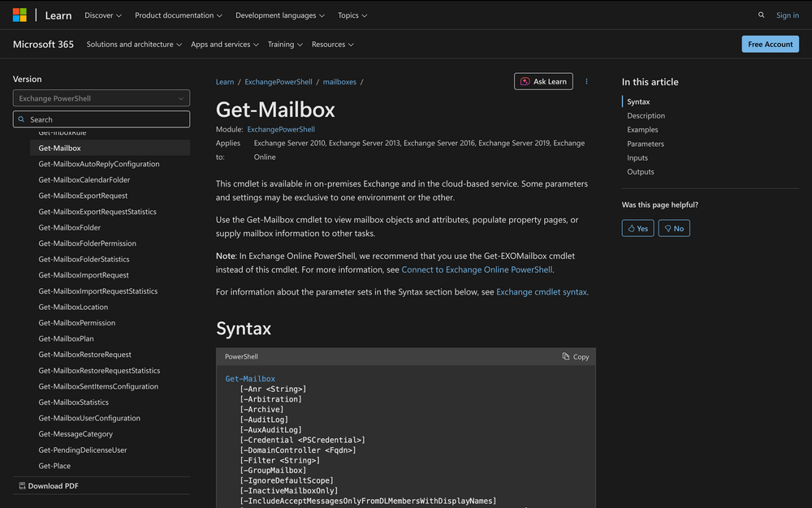This screenshot has height=508, width=812.
Task: Expand the Discover menu
Action: 103,15
